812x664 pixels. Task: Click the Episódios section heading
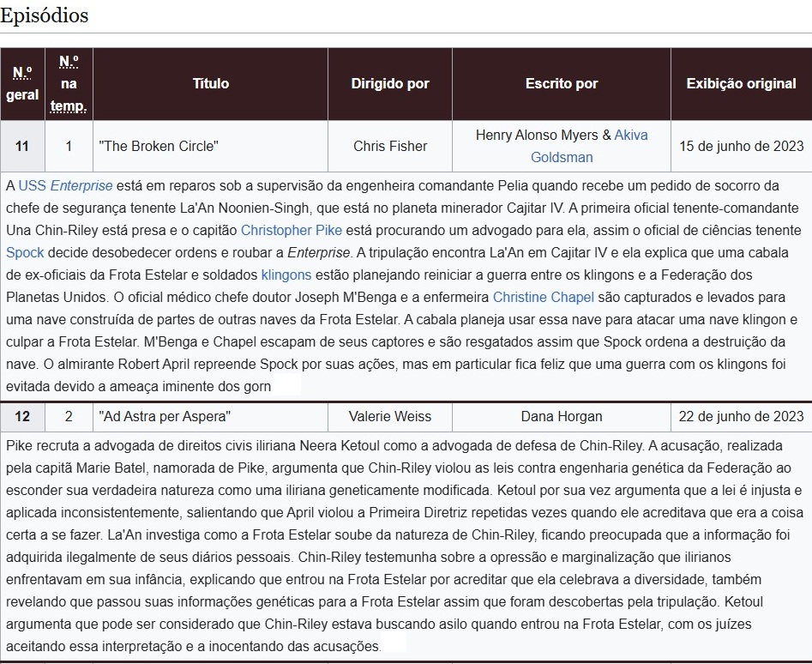tap(45, 15)
